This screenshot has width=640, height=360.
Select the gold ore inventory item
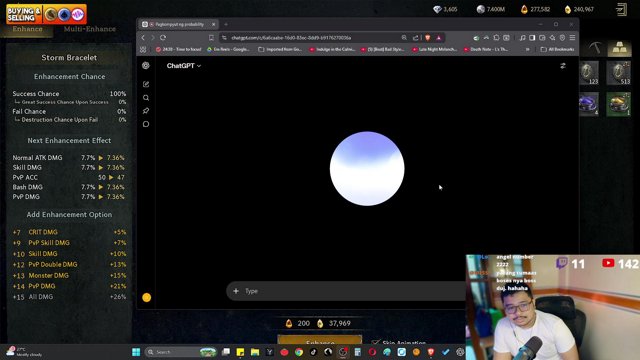(x=619, y=104)
